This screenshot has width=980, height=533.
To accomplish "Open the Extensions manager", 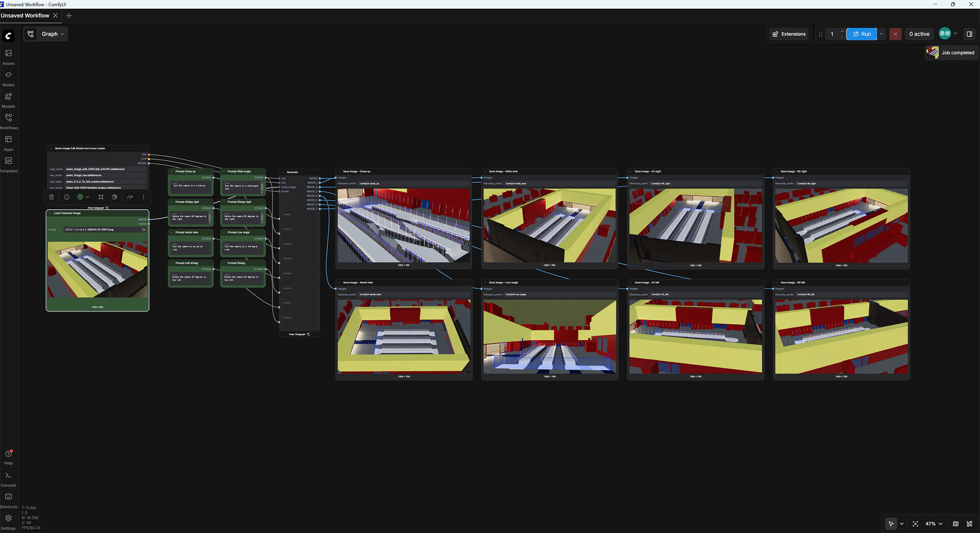I will point(789,34).
